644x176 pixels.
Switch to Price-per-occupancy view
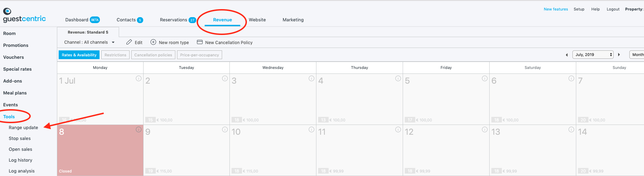(x=199, y=55)
